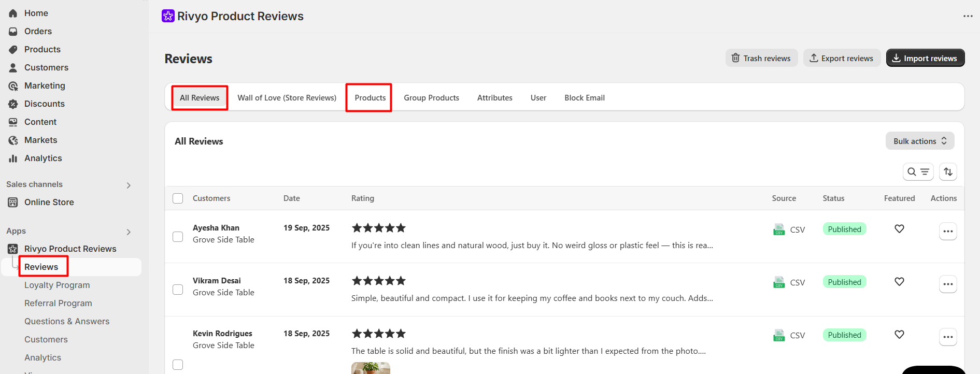
Task: Click Published status of Ayesha Khan review
Action: [x=844, y=229]
